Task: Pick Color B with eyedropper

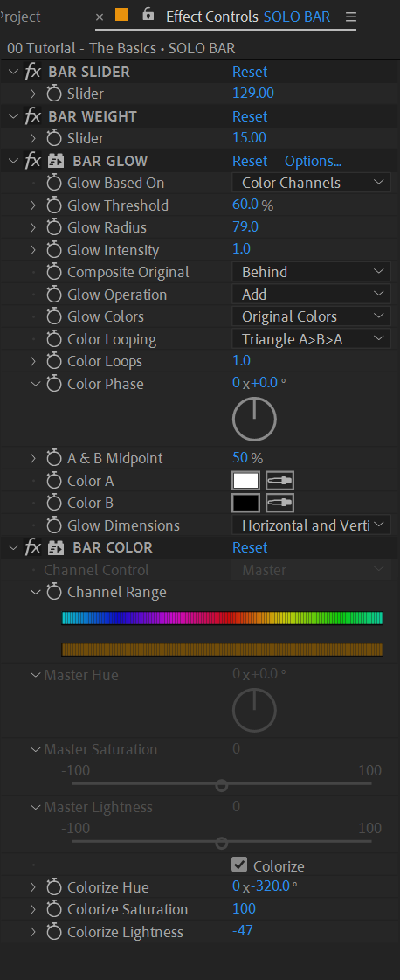Action: point(279,504)
